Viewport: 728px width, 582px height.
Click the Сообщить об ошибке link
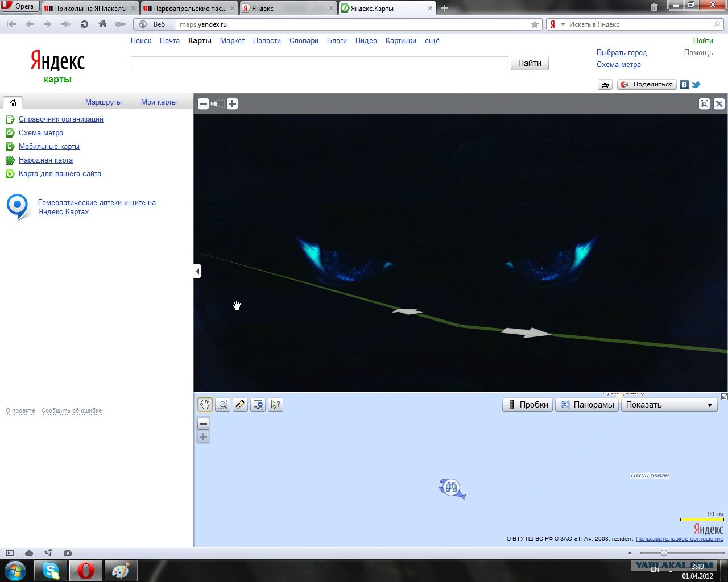click(72, 410)
